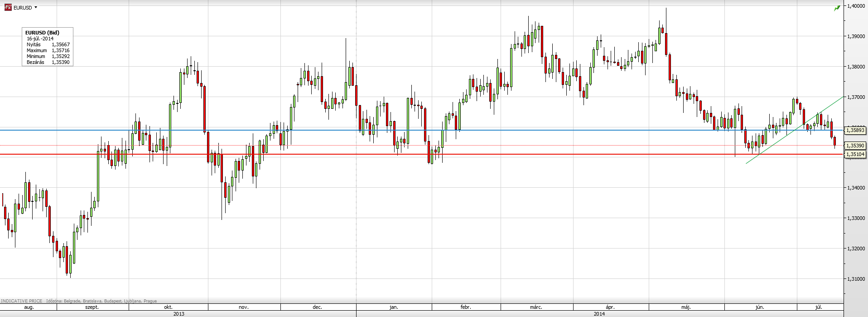Image resolution: width=868 pixels, height=317 pixels.
Task: Click the 2014 year label
Action: 599,313
